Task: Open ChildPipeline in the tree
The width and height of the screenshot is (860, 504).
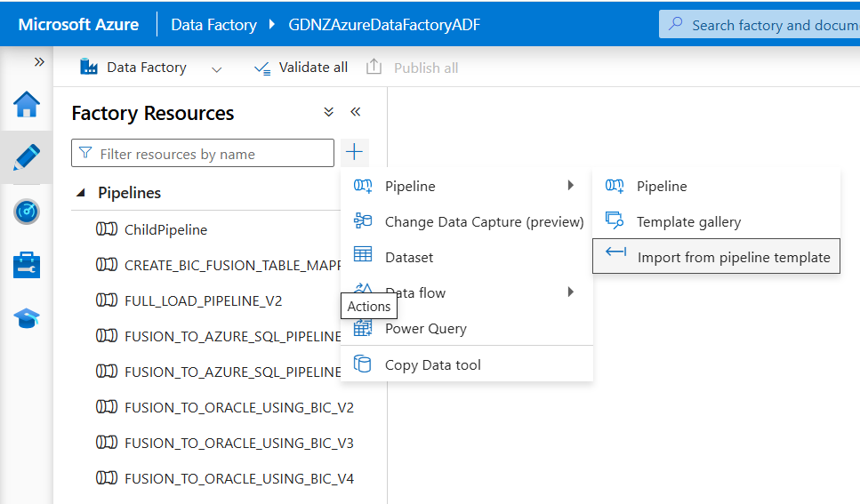Action: 165,230
